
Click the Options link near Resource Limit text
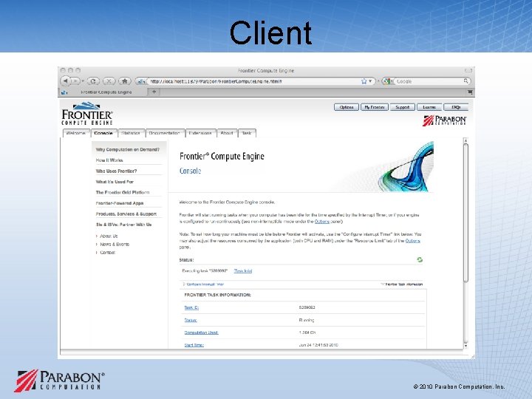coord(413,241)
